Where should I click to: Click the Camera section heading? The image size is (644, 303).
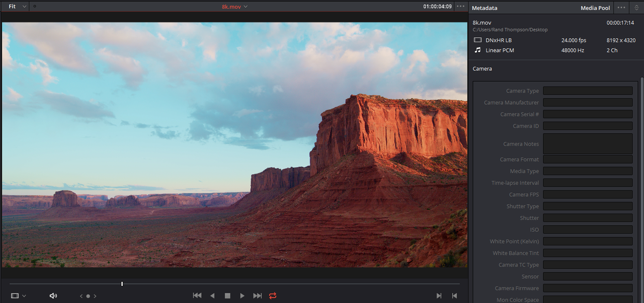(x=482, y=69)
